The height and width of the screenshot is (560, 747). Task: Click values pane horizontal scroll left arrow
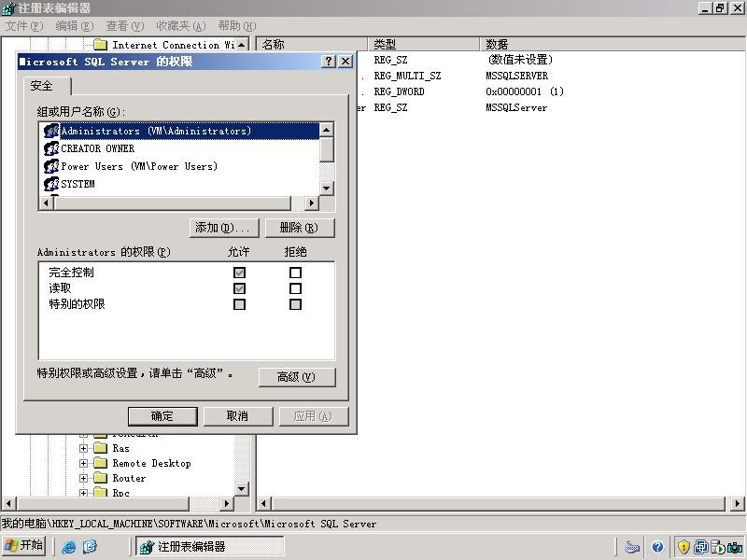(264, 503)
